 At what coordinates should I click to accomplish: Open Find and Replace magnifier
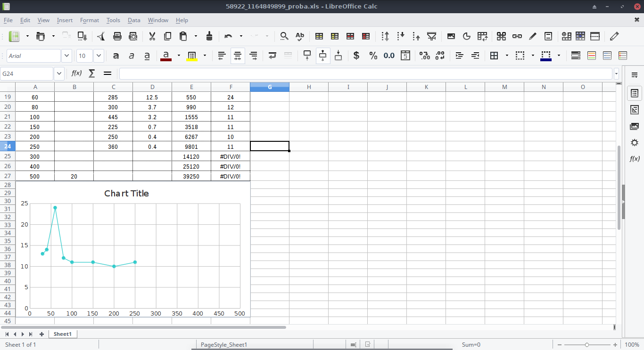point(284,36)
